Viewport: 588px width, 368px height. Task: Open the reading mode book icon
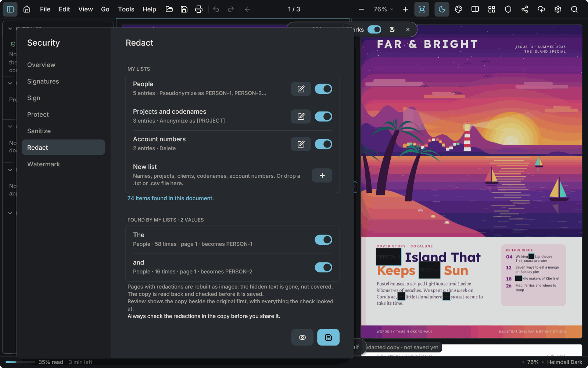coord(475,9)
